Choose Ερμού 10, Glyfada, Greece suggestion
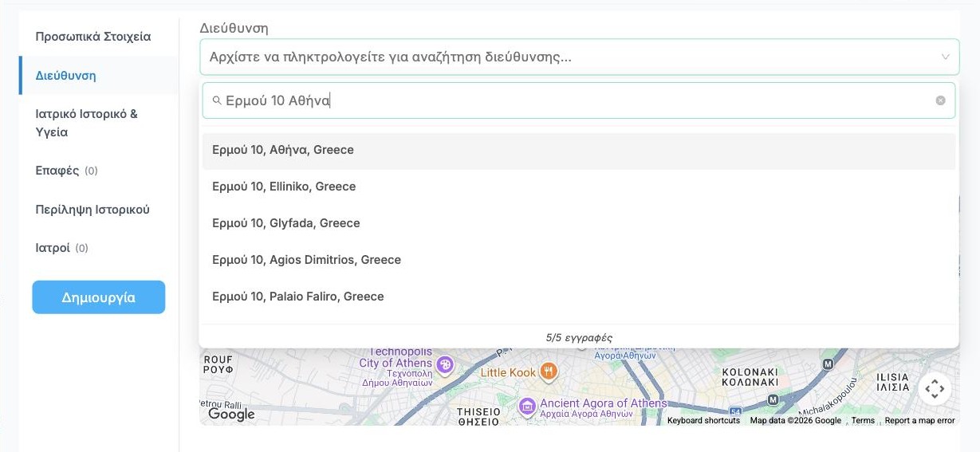The height and width of the screenshot is (452, 980). [x=579, y=223]
